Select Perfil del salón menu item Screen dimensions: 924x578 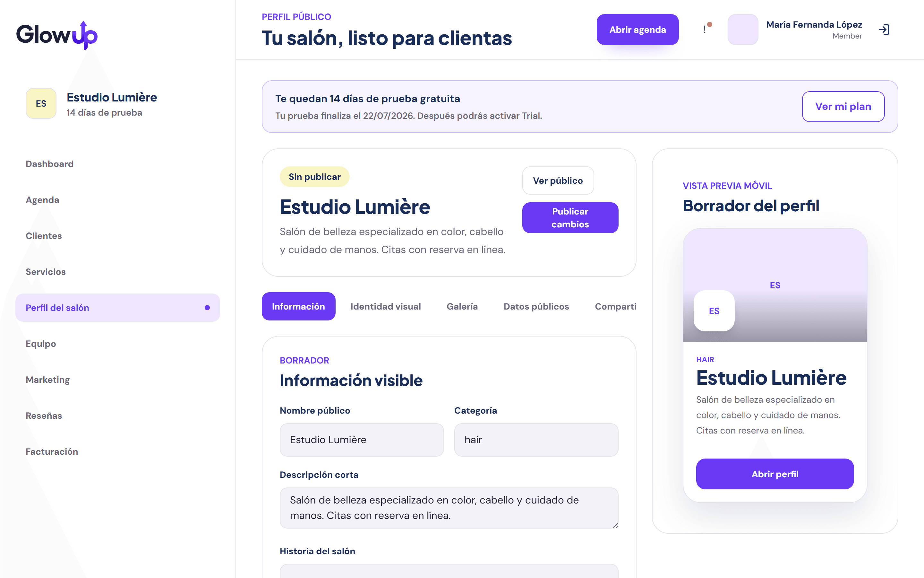(118, 307)
